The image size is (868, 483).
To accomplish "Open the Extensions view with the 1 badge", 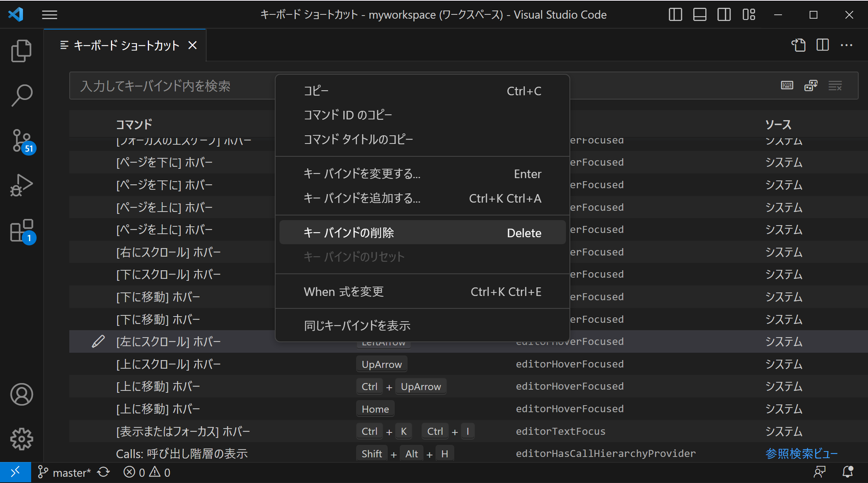I will 23,231.
